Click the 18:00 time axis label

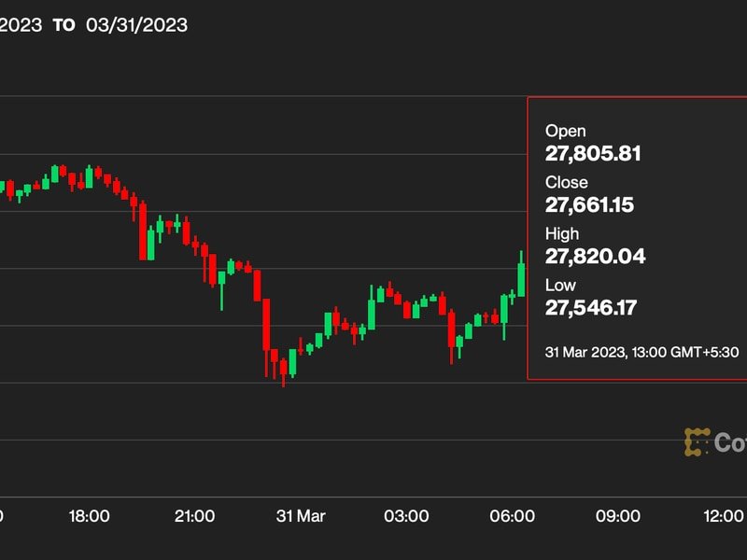(90, 516)
